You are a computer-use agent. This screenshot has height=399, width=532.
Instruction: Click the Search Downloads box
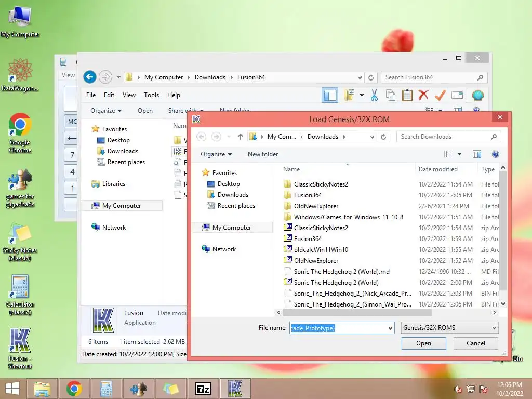[448, 137]
